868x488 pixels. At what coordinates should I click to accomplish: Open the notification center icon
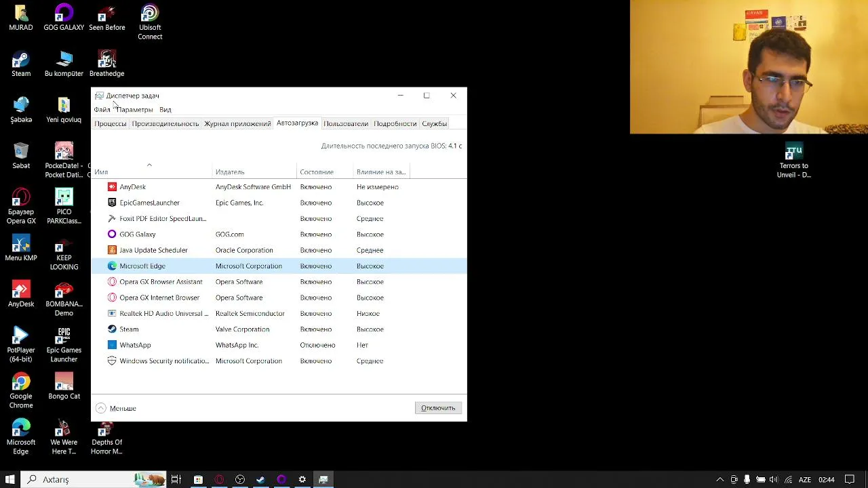click(x=850, y=479)
